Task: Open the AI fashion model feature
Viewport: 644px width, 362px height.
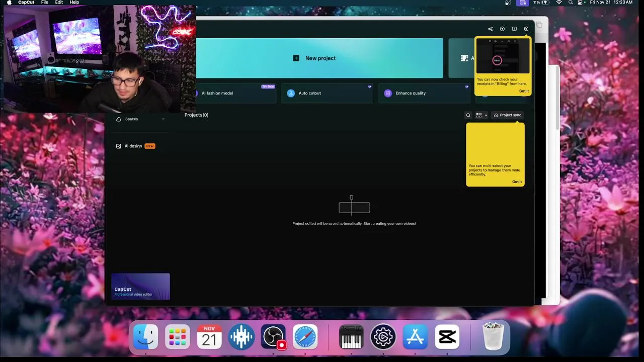Action: click(x=235, y=93)
